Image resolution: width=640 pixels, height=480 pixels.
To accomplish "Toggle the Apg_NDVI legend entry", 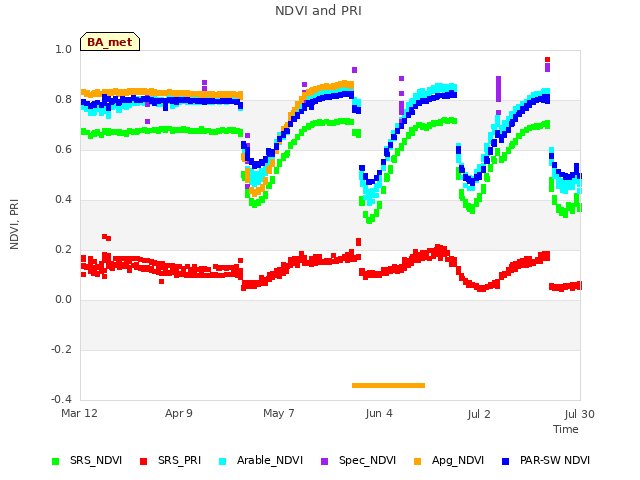I will pos(449,461).
